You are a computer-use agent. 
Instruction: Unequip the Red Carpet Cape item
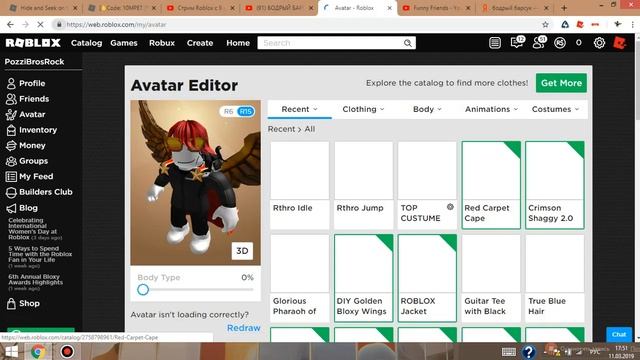click(491, 185)
